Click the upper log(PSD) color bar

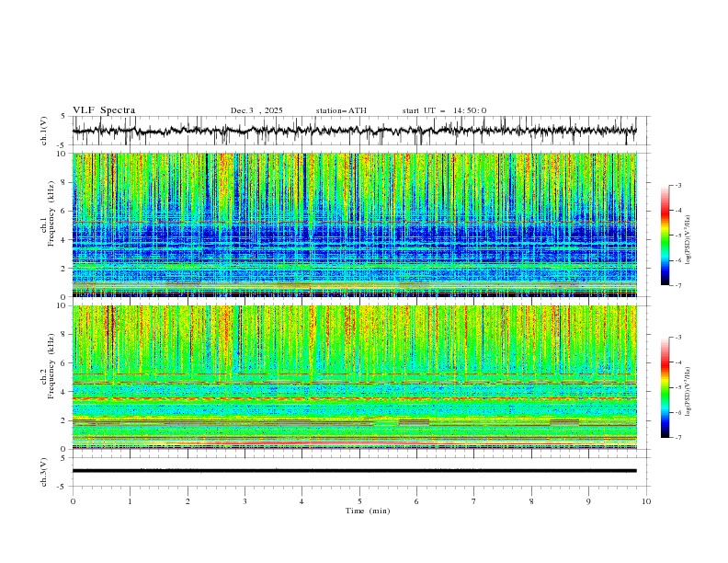665,235
